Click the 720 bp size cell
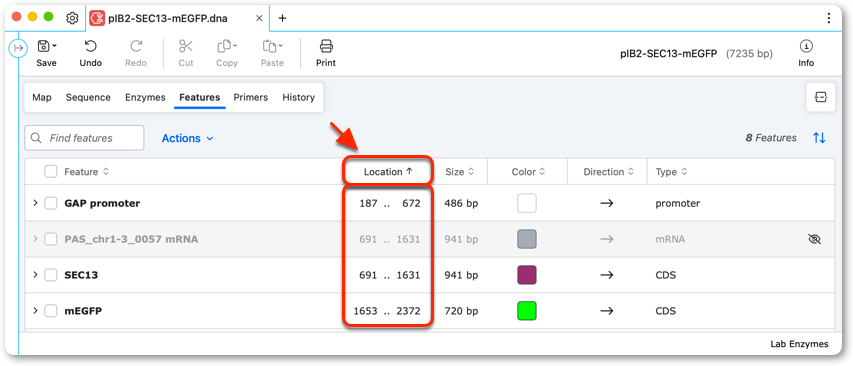 (461, 311)
